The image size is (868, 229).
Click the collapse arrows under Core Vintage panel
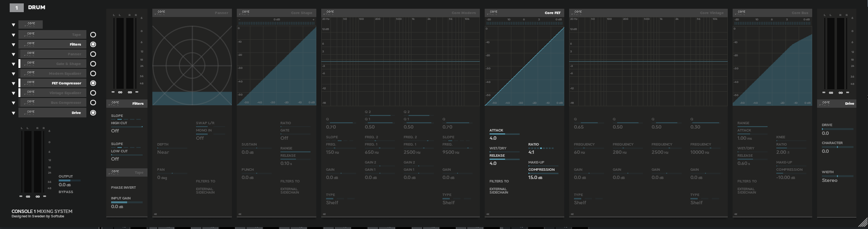pyautogui.click(x=573, y=214)
